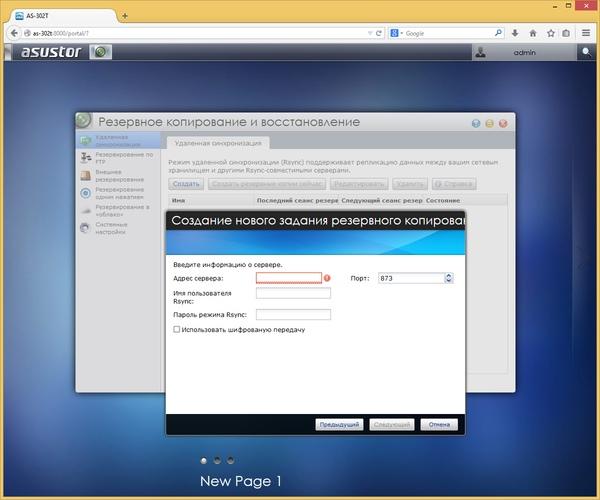Open the admin user menu
Screen dimensions: 600x500
point(524,52)
